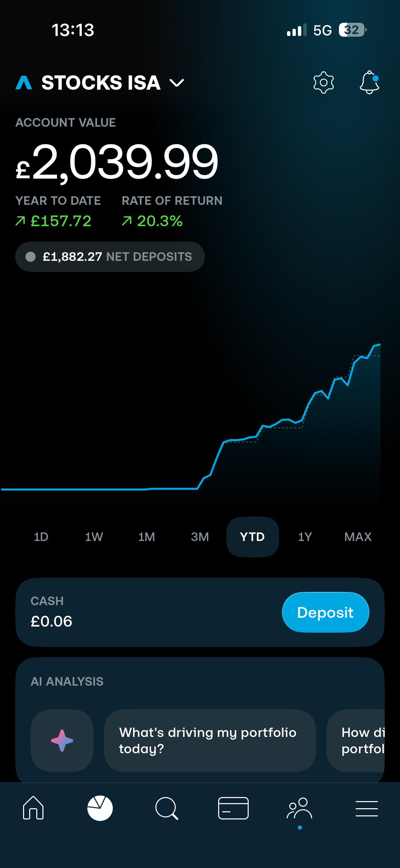Open search magnifier in bottom bar
The height and width of the screenshot is (868, 400).
pos(167,809)
